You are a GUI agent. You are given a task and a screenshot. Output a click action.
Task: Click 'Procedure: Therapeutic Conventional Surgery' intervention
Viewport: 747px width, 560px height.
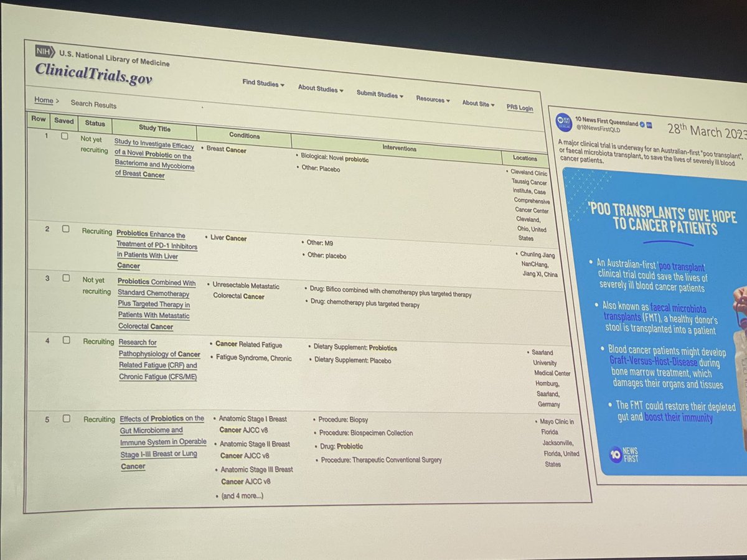pos(382,460)
